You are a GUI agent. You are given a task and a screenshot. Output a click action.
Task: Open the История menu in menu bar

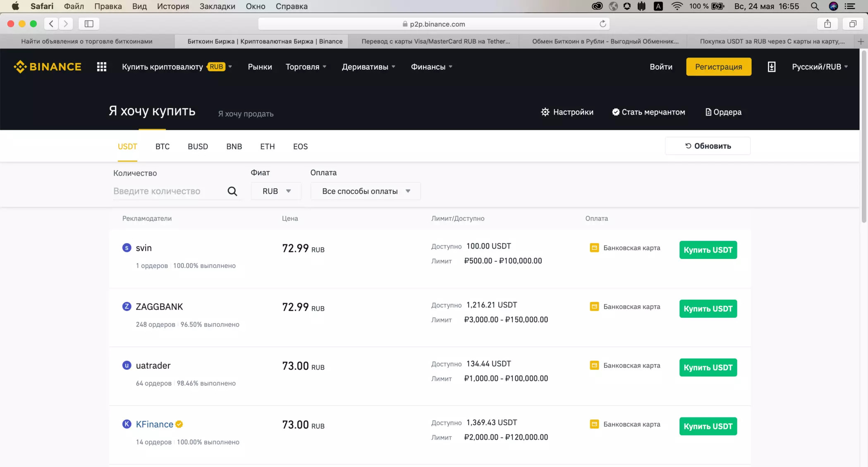tap(173, 6)
